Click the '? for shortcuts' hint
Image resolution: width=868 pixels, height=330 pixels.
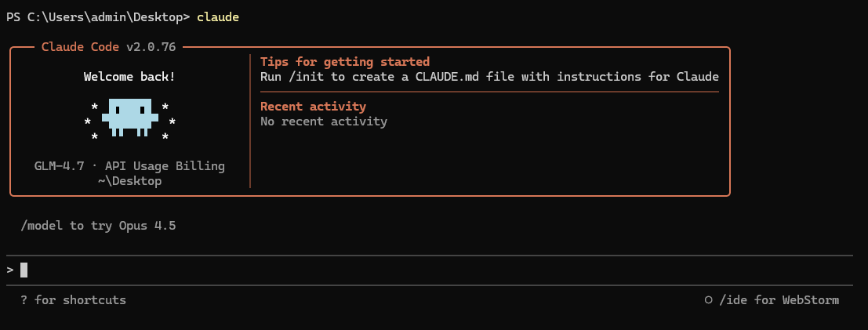(x=73, y=300)
